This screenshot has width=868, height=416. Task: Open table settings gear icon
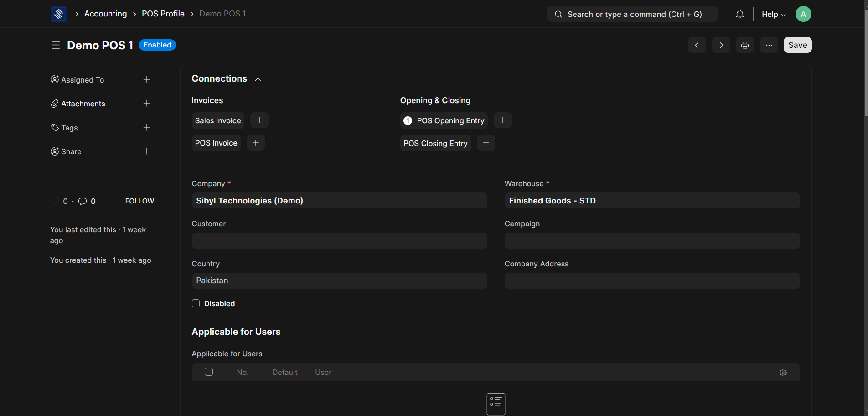[x=783, y=373]
